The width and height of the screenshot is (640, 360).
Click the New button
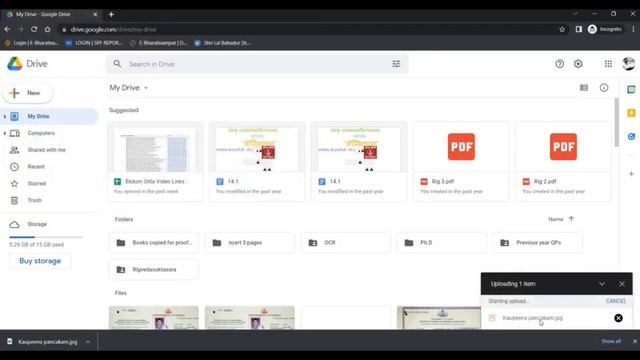pos(28,93)
